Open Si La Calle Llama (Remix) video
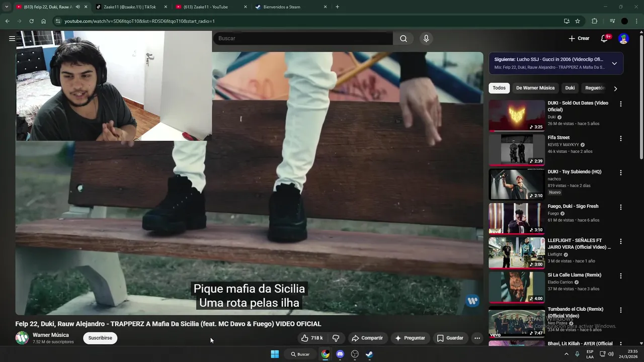The height and width of the screenshot is (362, 644). point(517,287)
